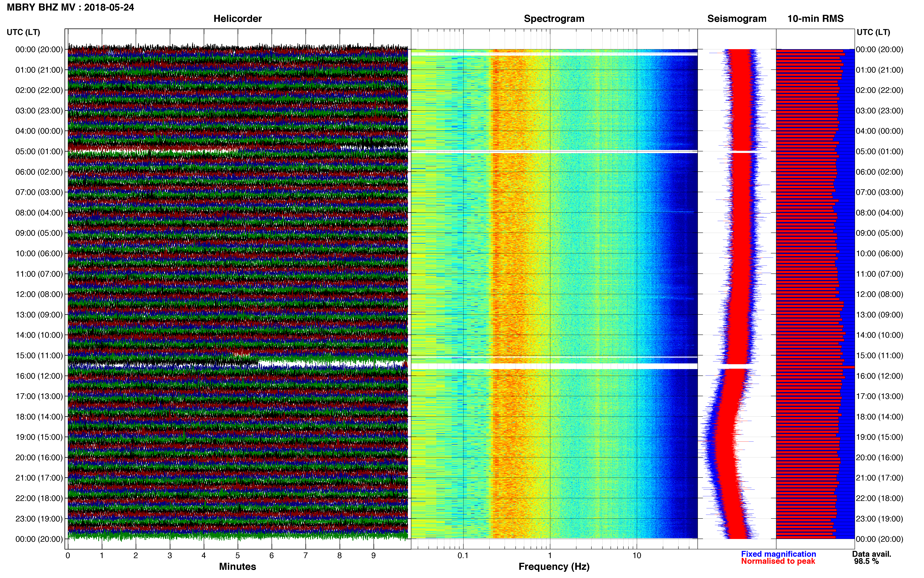The image size is (924, 578).
Task: Click the plot title 'MBRY BHZ MV : 2018-05-24'
Action: [70, 7]
